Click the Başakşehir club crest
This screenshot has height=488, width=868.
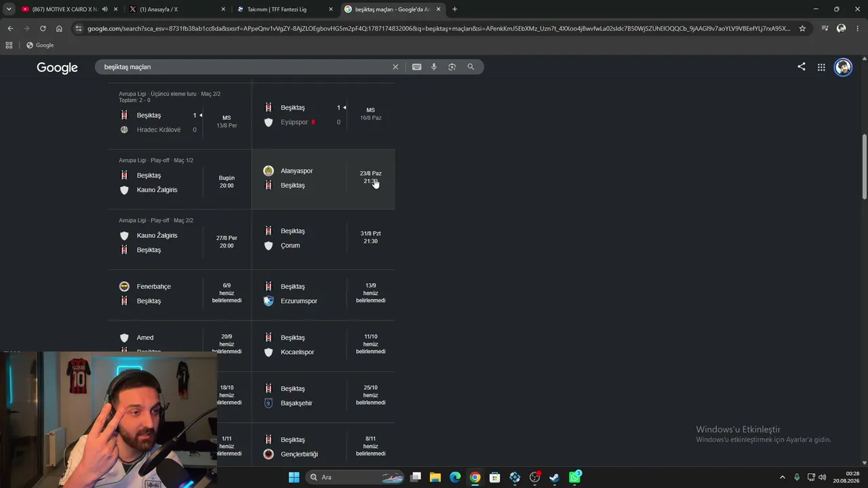(x=269, y=403)
